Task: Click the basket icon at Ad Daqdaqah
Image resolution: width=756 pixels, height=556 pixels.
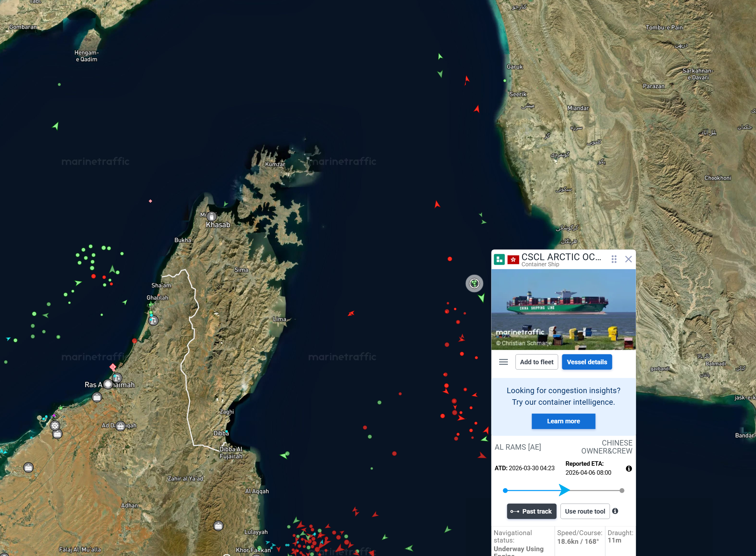Action: point(120,426)
